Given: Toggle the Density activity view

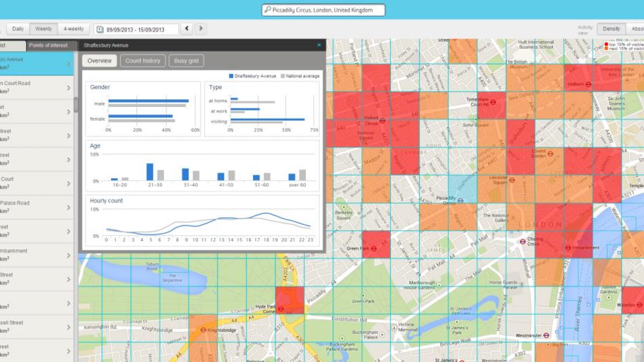Looking at the screenshot, I should [611, 29].
